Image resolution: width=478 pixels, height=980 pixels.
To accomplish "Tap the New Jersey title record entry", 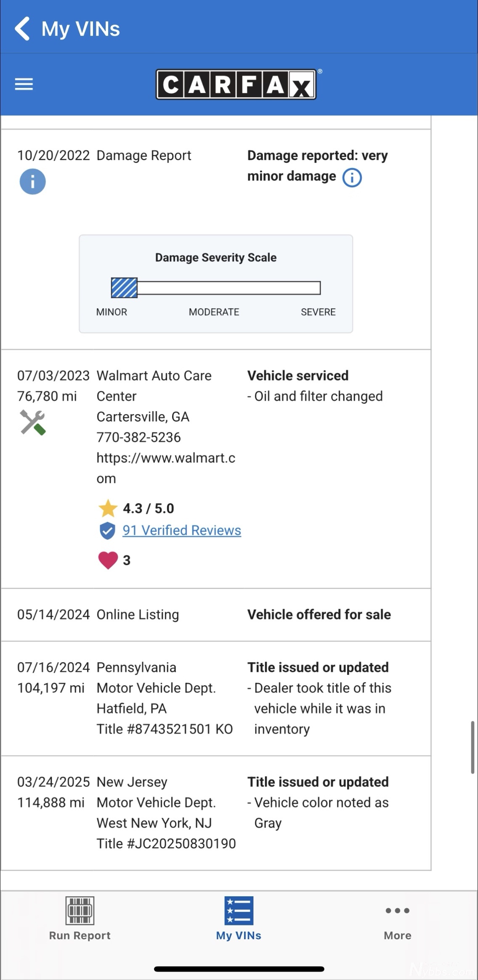I will (166, 812).
